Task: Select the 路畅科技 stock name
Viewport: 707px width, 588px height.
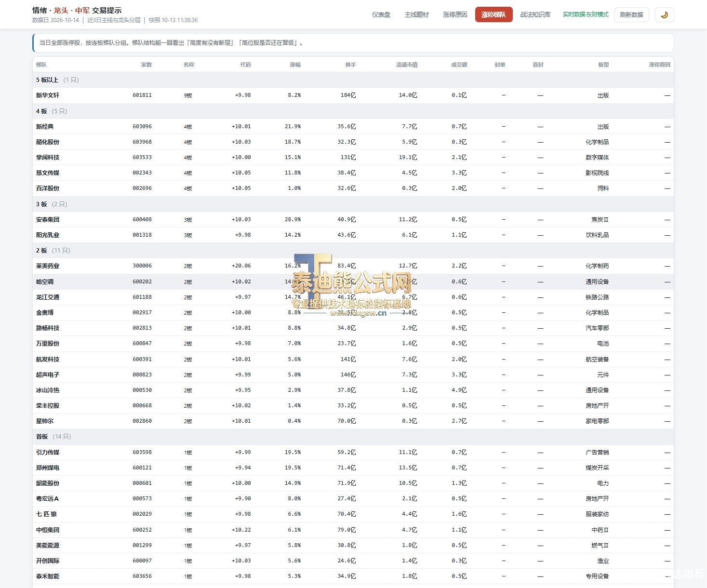Action: [48, 328]
